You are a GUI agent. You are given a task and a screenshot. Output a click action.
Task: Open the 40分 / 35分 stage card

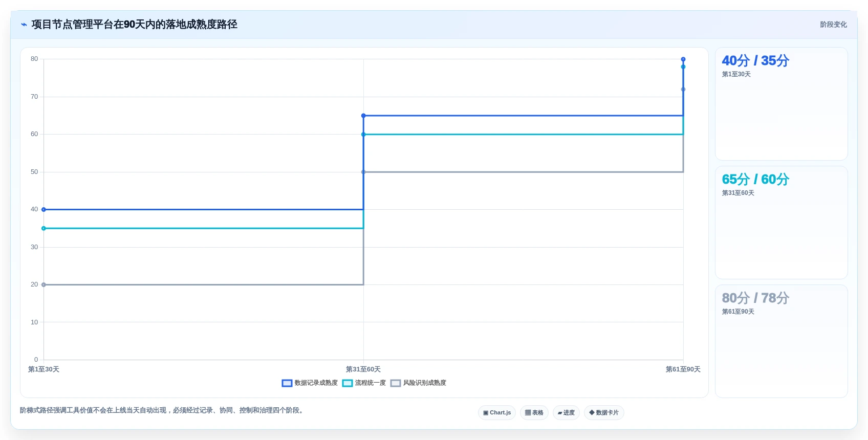coord(782,104)
